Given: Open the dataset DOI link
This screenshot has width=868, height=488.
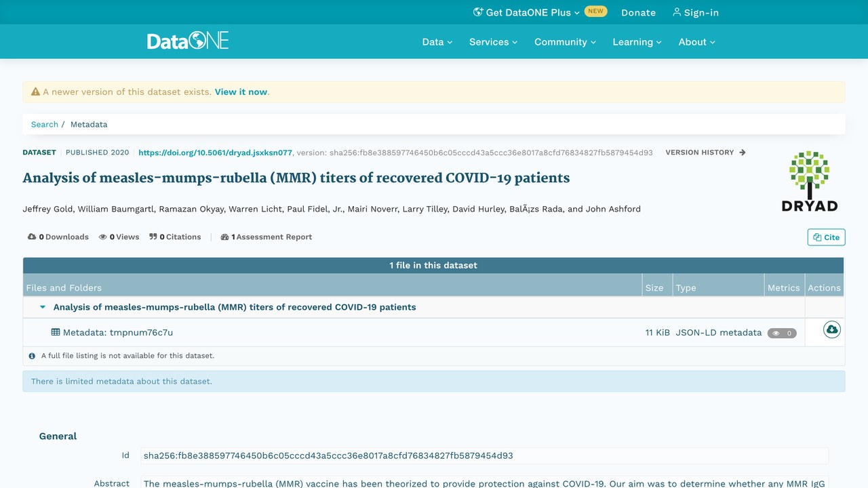Looking at the screenshot, I should click(216, 152).
